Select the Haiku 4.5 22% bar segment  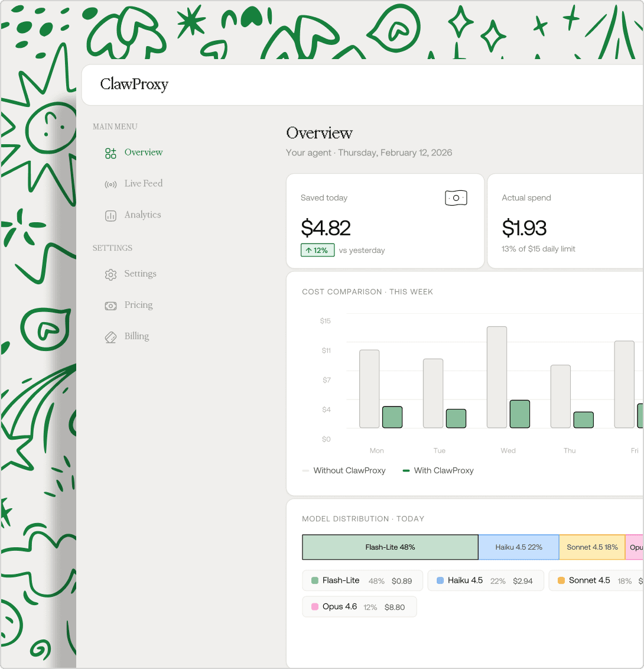click(518, 547)
